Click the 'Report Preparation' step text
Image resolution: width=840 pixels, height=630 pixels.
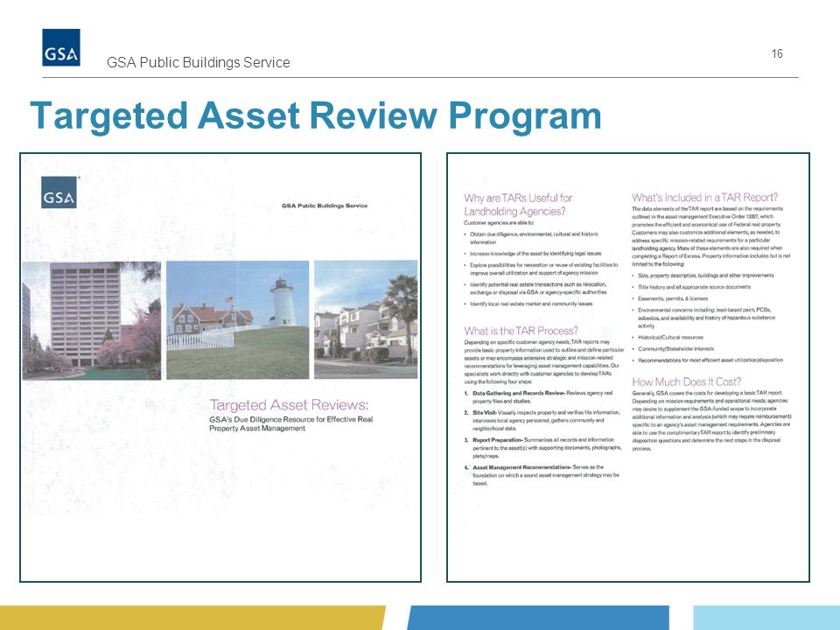click(542, 448)
